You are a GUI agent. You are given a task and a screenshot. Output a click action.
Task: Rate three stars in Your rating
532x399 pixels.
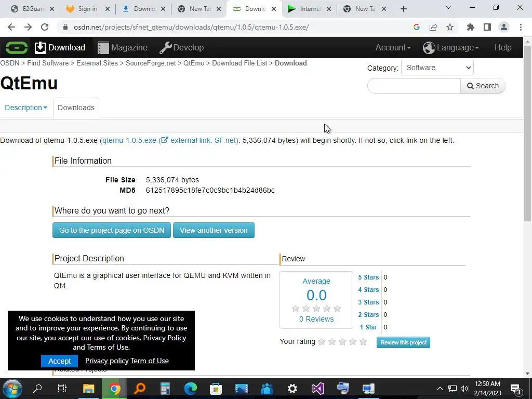click(342, 342)
